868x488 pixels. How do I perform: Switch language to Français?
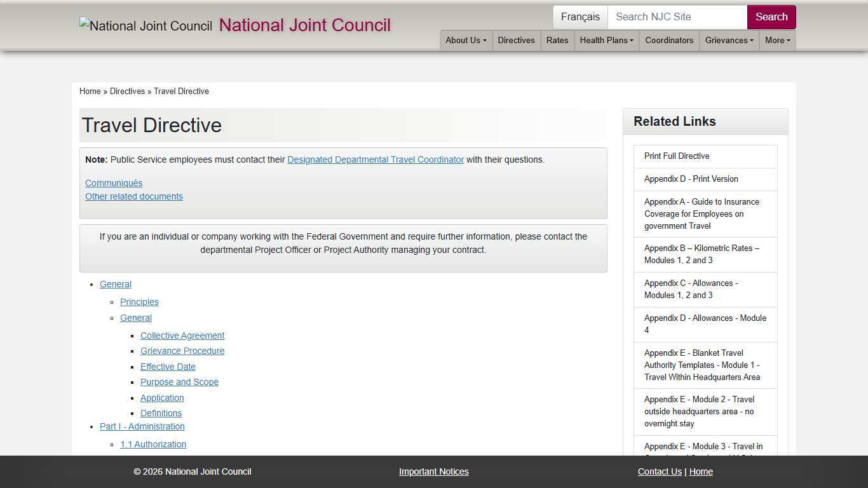[580, 17]
